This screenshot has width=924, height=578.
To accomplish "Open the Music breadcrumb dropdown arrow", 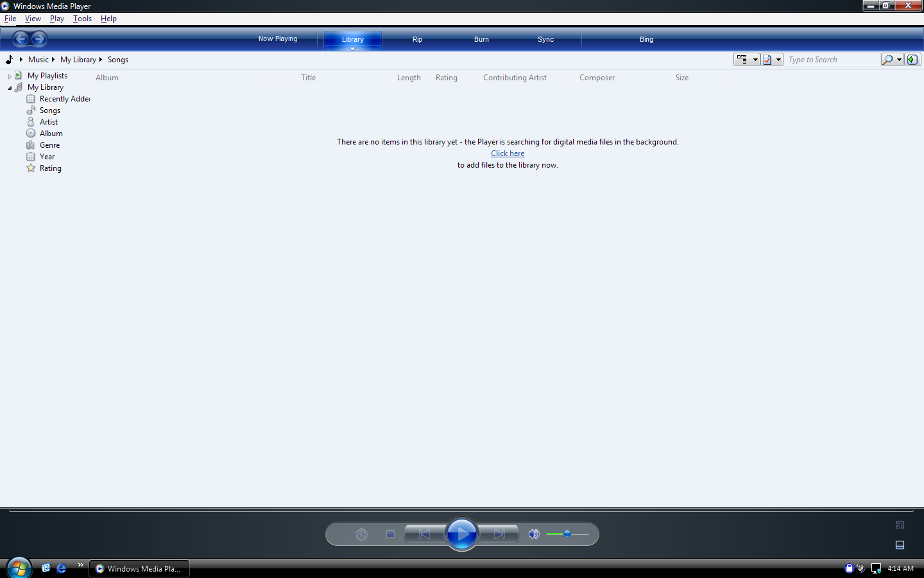I will pyautogui.click(x=53, y=60).
